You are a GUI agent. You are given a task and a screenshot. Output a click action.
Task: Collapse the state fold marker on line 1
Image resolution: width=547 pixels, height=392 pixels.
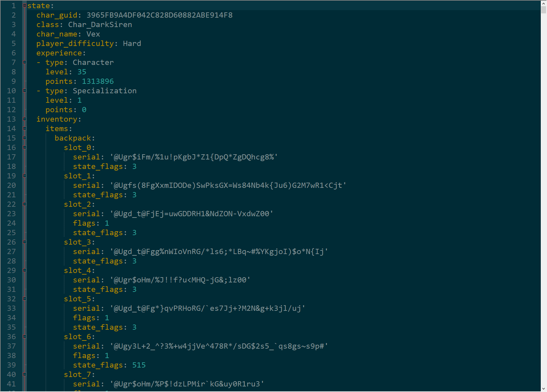point(24,6)
